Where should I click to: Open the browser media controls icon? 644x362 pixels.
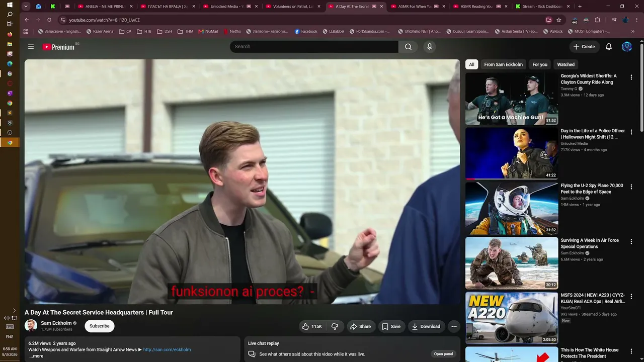[614, 20]
